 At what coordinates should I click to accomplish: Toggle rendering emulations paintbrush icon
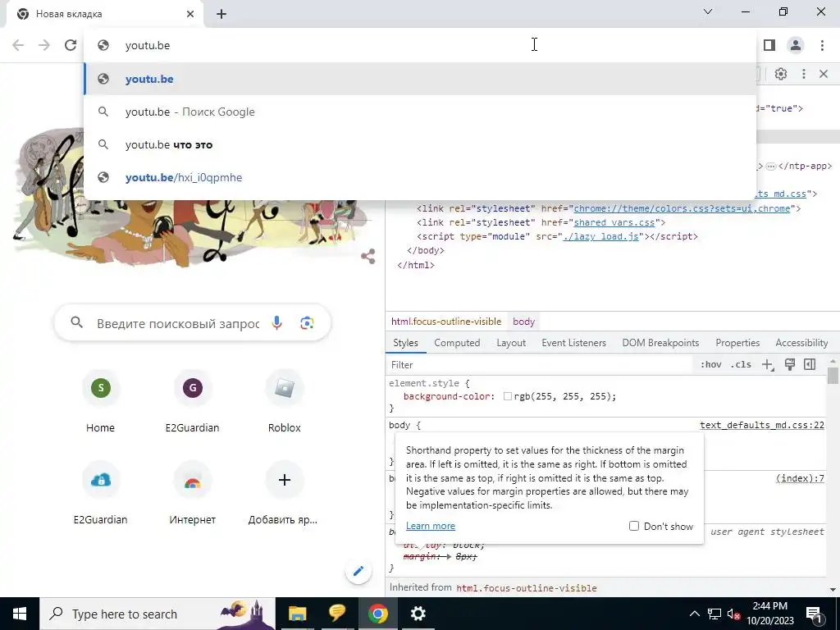click(x=790, y=365)
